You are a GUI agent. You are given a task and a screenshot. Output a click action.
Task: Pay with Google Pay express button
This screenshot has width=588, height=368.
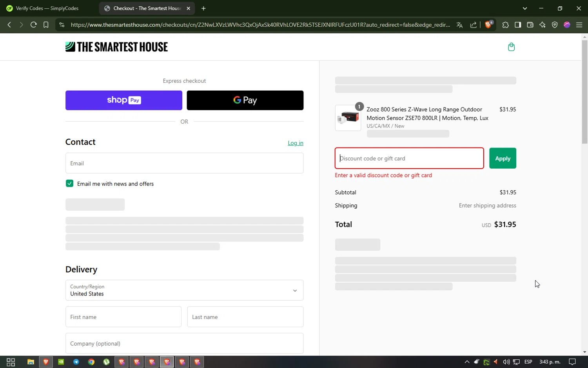[245, 100]
